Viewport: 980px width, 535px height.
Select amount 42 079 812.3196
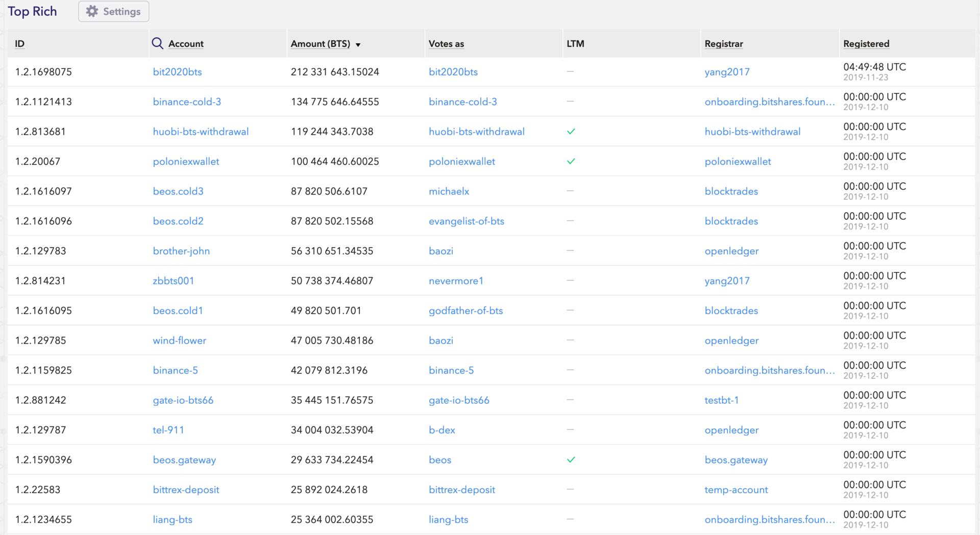pos(329,370)
